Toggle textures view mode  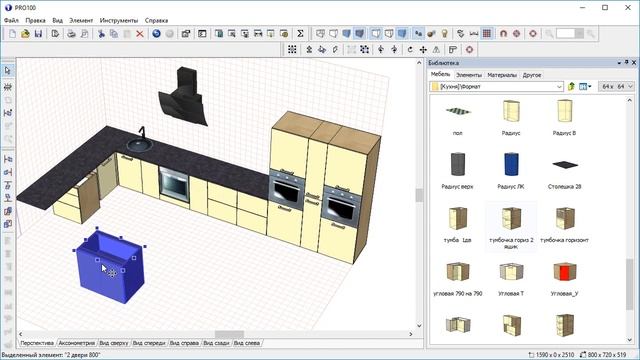coord(360,34)
